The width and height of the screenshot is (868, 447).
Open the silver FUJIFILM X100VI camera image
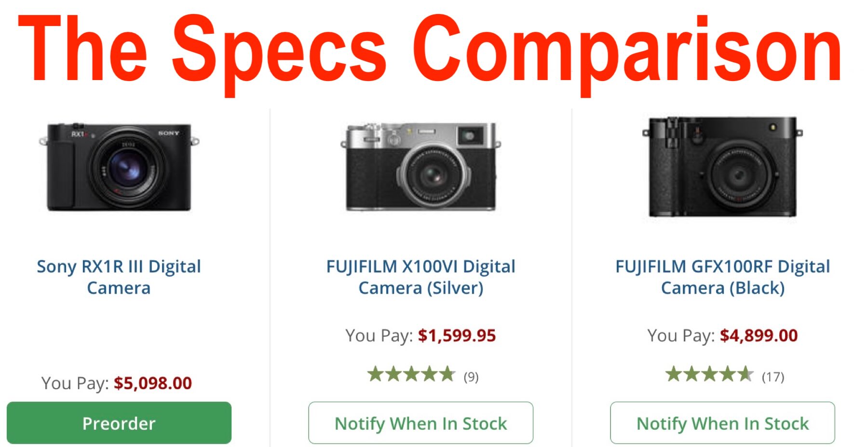(420, 166)
